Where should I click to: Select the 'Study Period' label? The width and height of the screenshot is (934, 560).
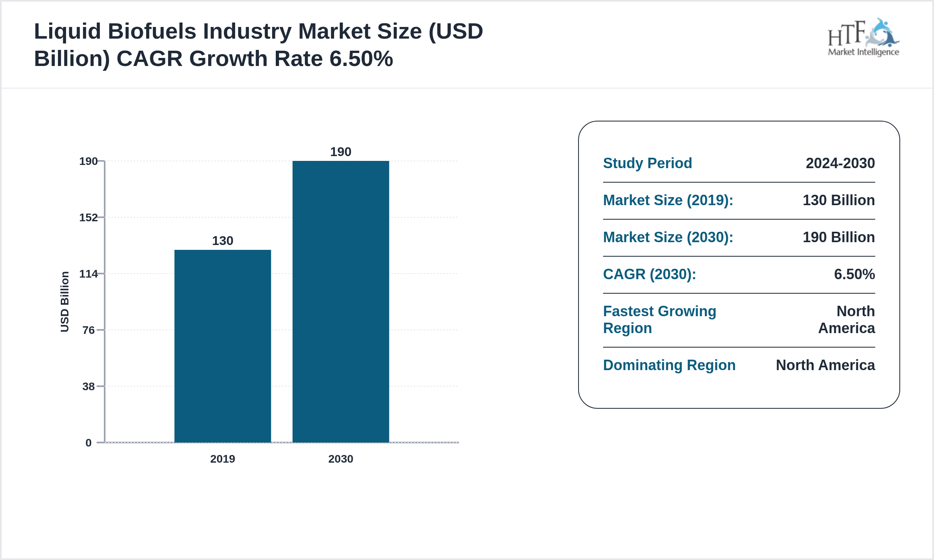click(x=647, y=163)
